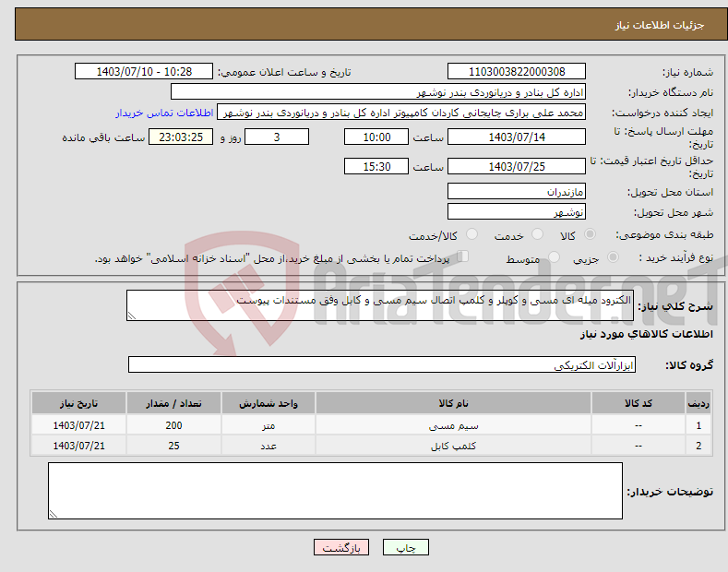Click the بازگشت (back) button
This screenshot has height=572, width=728.
(x=341, y=547)
